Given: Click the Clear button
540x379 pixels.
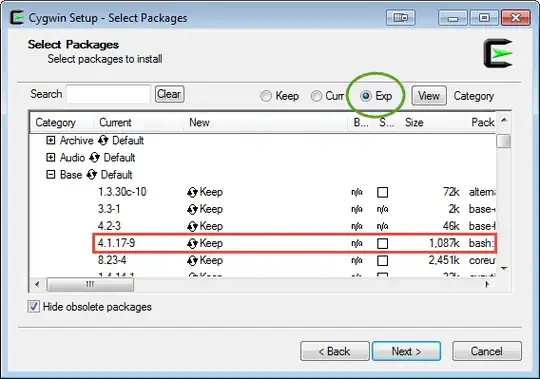Looking at the screenshot, I should click(169, 94).
